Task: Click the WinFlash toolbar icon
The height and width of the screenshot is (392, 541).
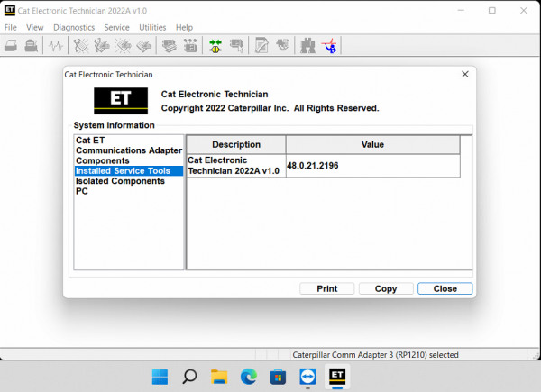Action: point(283,45)
